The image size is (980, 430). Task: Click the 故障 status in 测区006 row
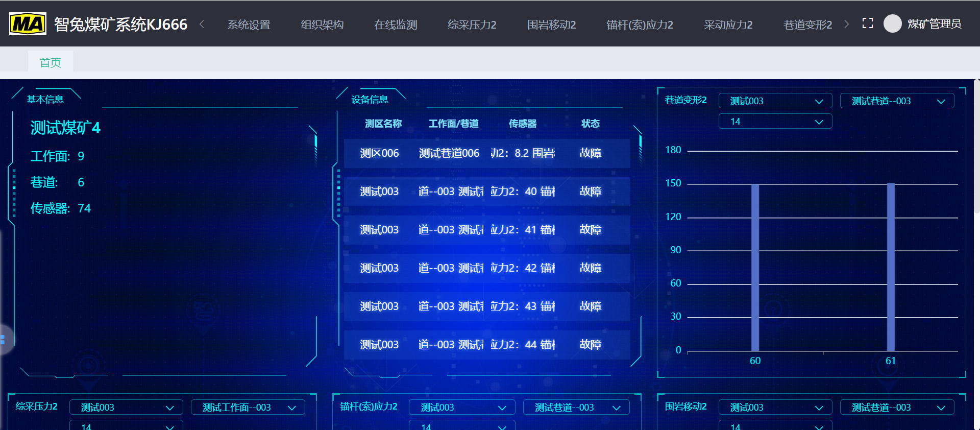coord(591,153)
